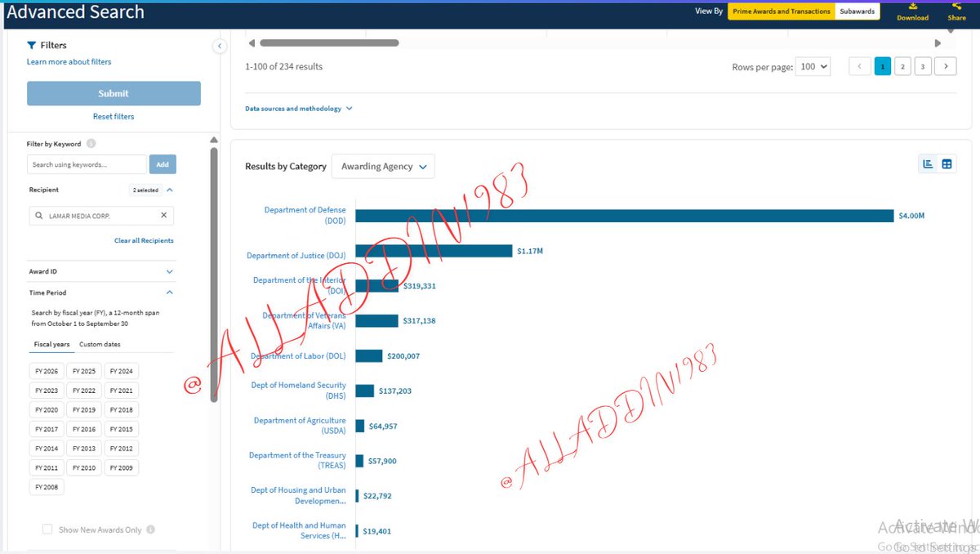Switch to bar chart view icon
The image size is (980, 554).
click(x=928, y=164)
